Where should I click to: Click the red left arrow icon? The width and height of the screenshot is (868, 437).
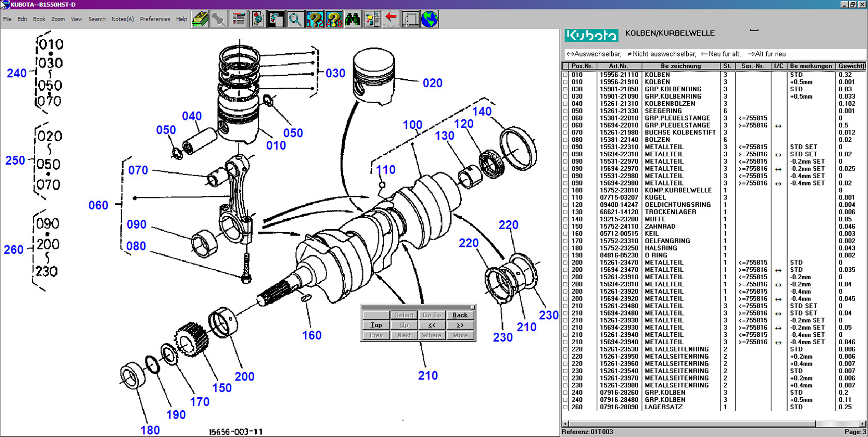(x=391, y=20)
